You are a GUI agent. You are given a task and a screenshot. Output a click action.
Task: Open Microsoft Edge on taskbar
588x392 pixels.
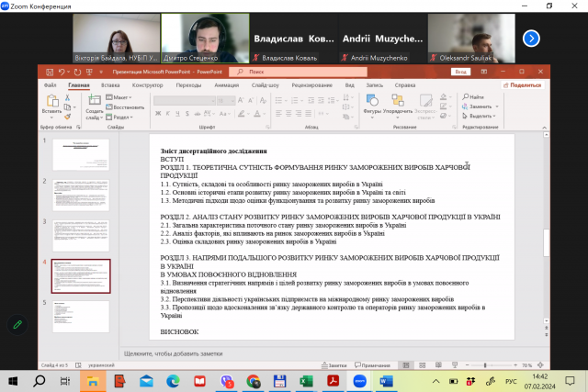(x=173, y=382)
